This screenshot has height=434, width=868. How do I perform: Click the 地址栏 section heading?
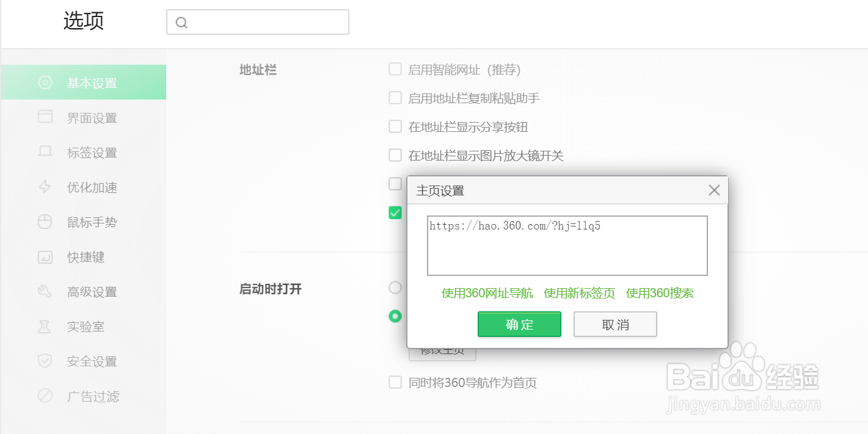tap(258, 70)
